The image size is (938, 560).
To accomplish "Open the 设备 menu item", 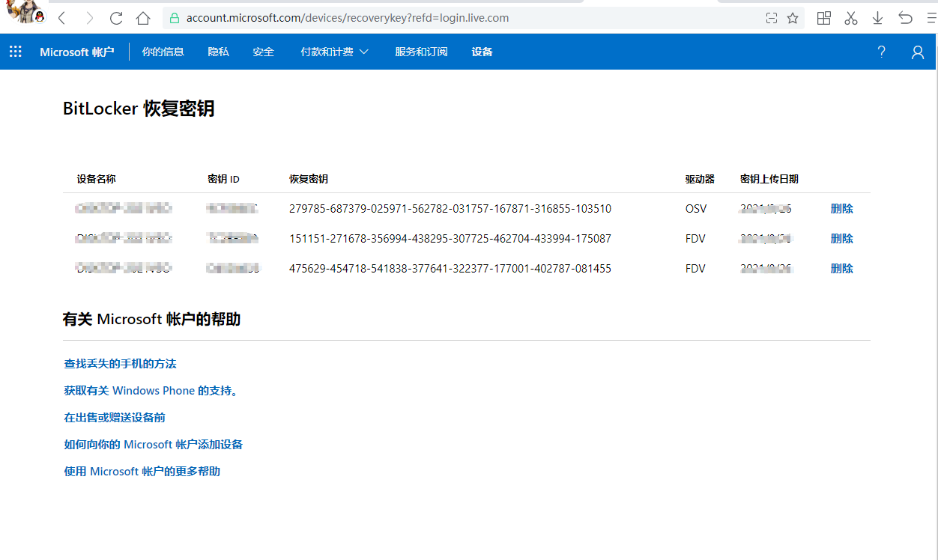I will pyautogui.click(x=482, y=52).
